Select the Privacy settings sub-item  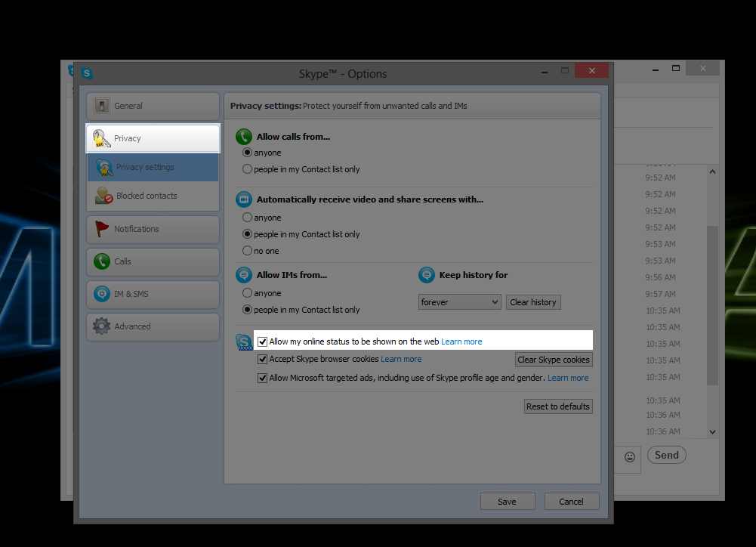pyautogui.click(x=153, y=168)
